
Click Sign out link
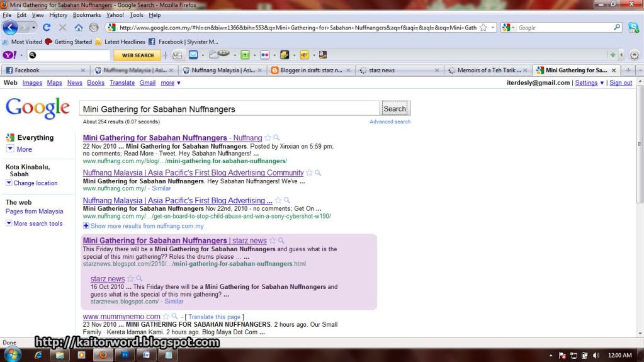[x=621, y=82]
